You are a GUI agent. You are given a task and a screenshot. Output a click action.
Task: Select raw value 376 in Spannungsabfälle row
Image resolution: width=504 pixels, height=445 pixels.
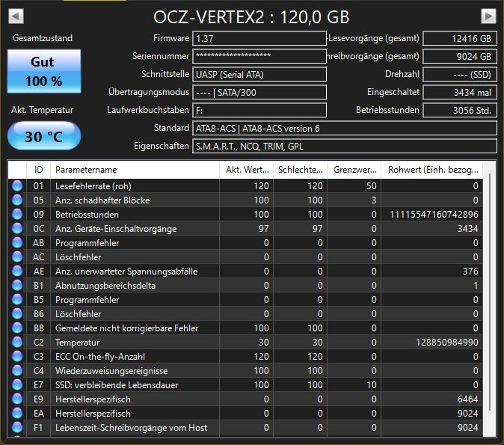[470, 271]
